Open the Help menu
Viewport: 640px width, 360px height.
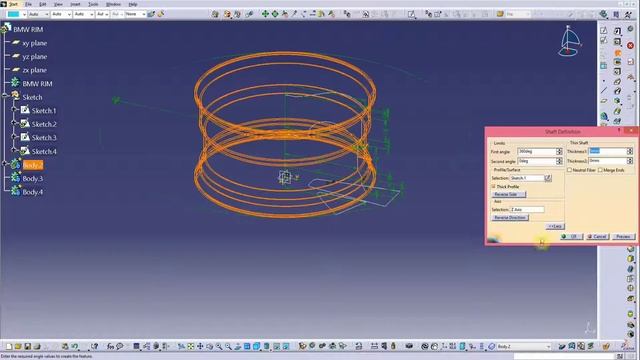click(x=133, y=4)
